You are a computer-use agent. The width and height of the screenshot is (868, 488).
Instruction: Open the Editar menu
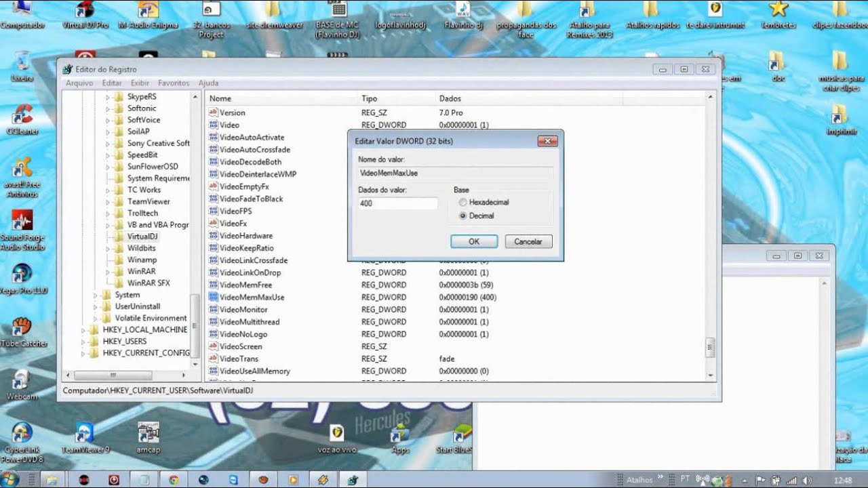[112, 83]
